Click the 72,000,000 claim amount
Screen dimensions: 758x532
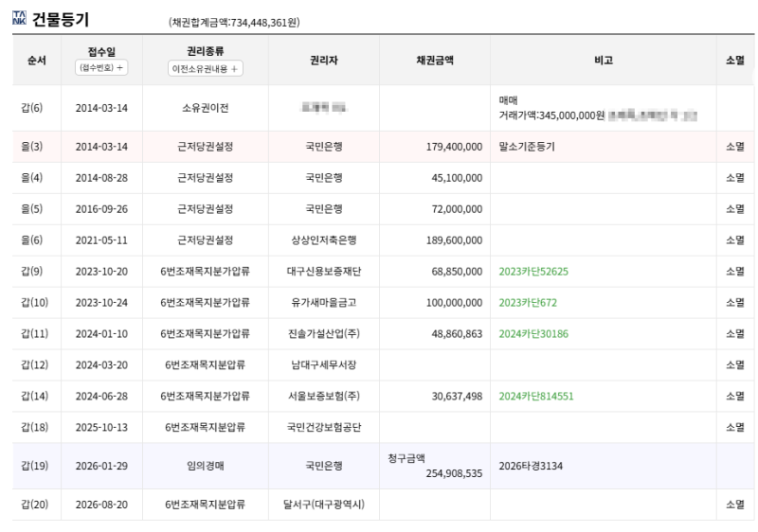[457, 209]
